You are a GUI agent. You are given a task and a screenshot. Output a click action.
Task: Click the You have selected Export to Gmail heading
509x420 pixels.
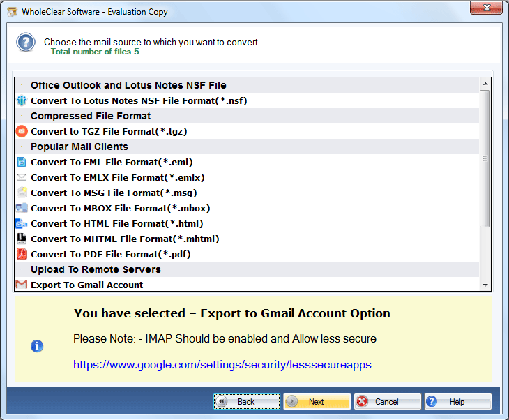pos(231,313)
